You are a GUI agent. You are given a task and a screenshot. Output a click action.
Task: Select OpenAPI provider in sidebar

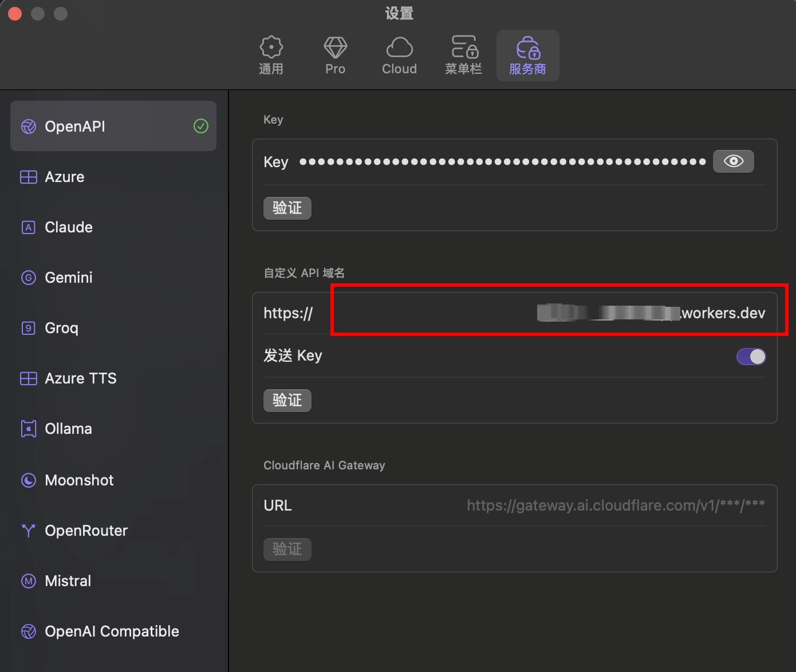[x=113, y=127]
